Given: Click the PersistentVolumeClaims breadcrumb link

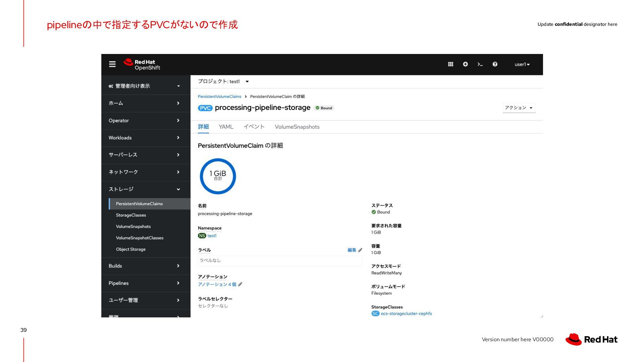Looking at the screenshot, I should (x=220, y=97).
